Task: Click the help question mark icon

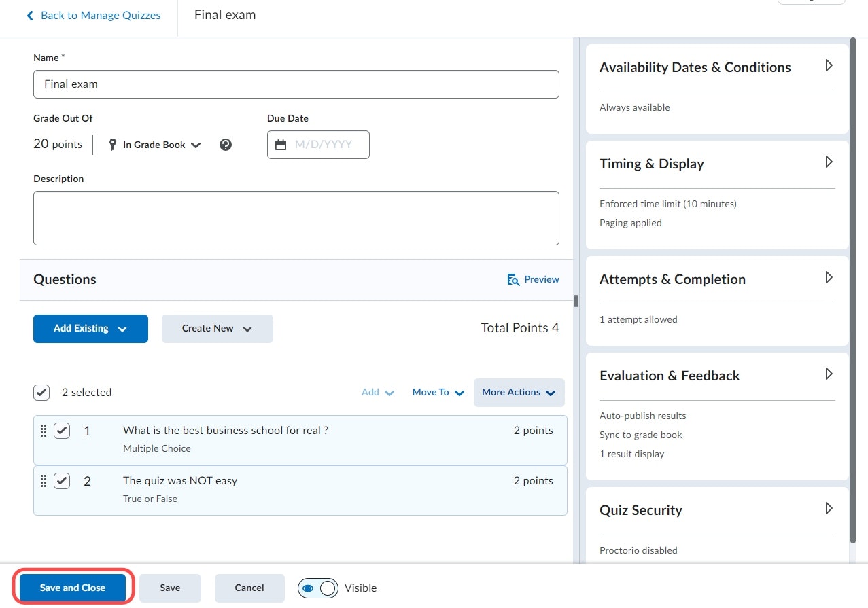Action: pos(226,145)
